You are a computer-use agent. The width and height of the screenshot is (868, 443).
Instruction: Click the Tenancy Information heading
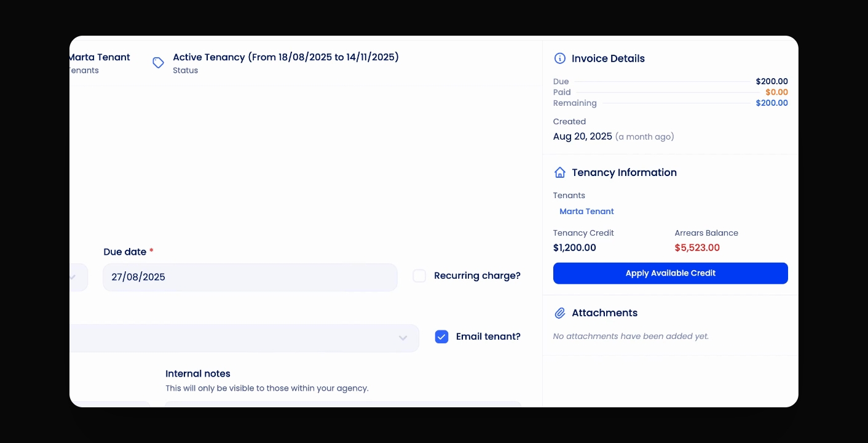[624, 172]
